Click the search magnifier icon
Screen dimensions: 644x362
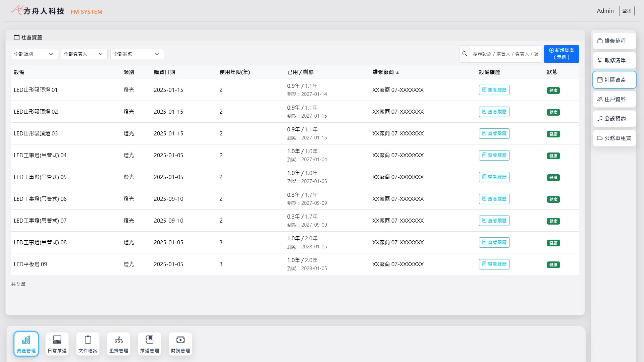point(465,54)
